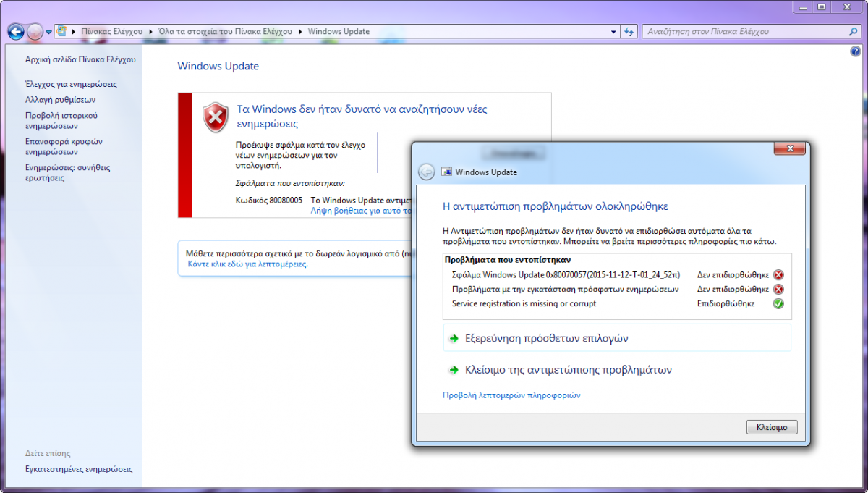This screenshot has width=868, height=493.
Task: Open Προβολή ιστορικού ενημερώσεων link
Action: pyautogui.click(x=61, y=120)
